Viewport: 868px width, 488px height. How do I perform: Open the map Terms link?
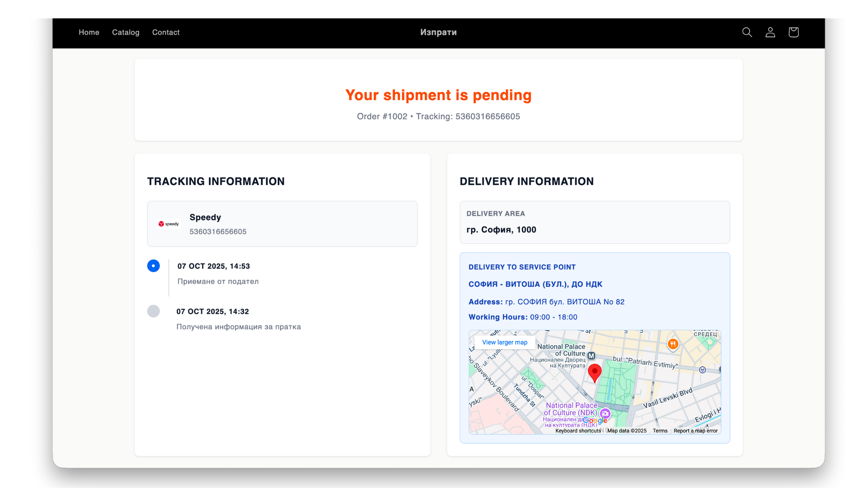coord(660,431)
